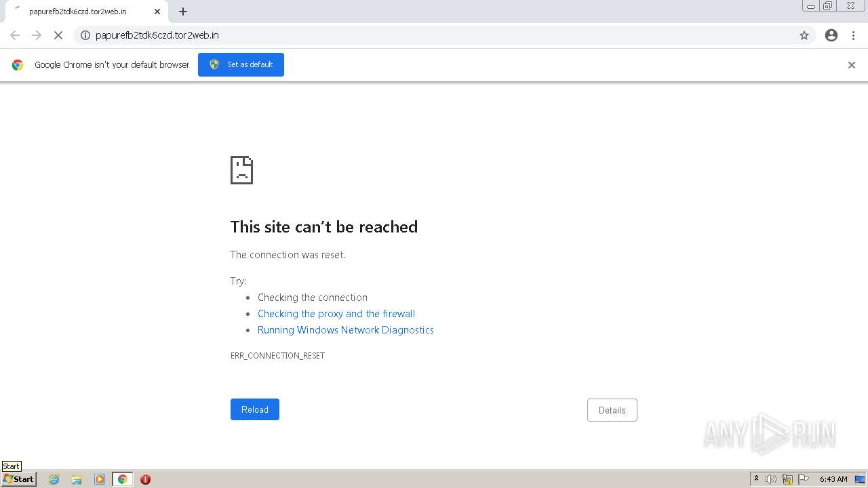
Task: Click the Chrome logo in the infobar
Action: click(x=18, y=65)
